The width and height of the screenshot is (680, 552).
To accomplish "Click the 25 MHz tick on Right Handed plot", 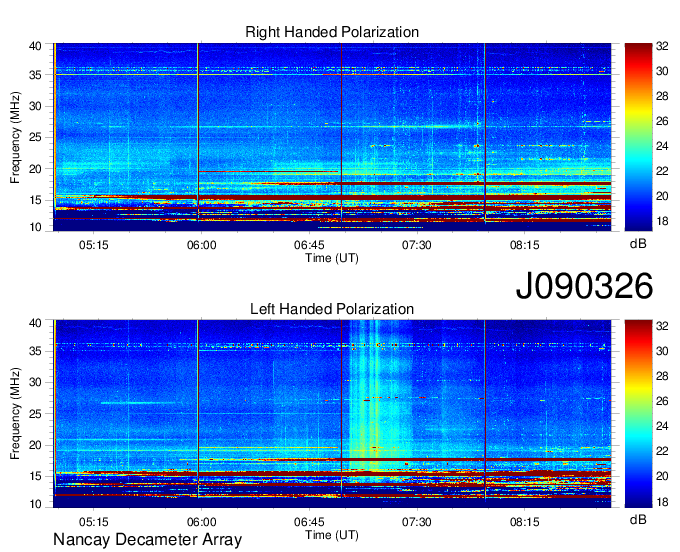I will 35,138.
